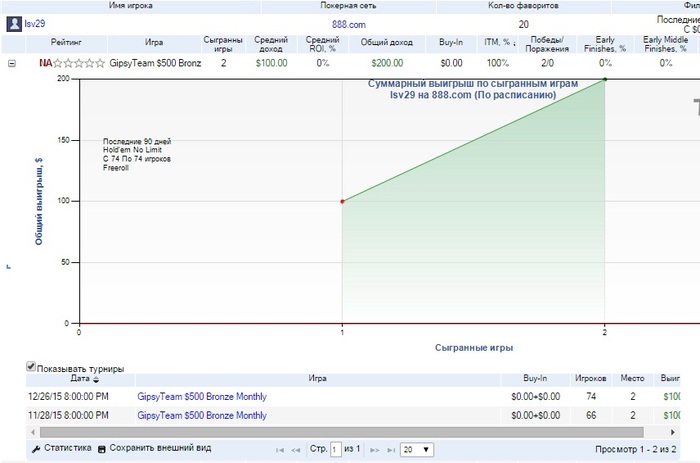
Task: Open the 12/26/15 GipsyTeam $500 Bronze Monthly link
Action: pos(202,396)
